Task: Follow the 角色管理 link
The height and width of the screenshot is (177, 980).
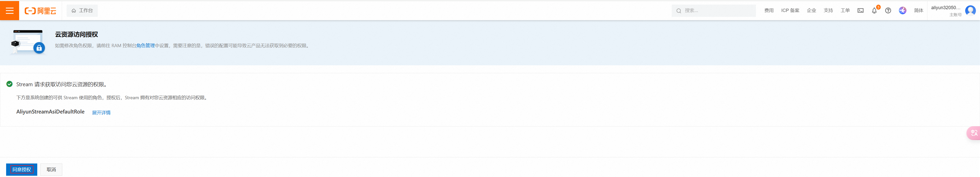Action: click(x=145, y=46)
